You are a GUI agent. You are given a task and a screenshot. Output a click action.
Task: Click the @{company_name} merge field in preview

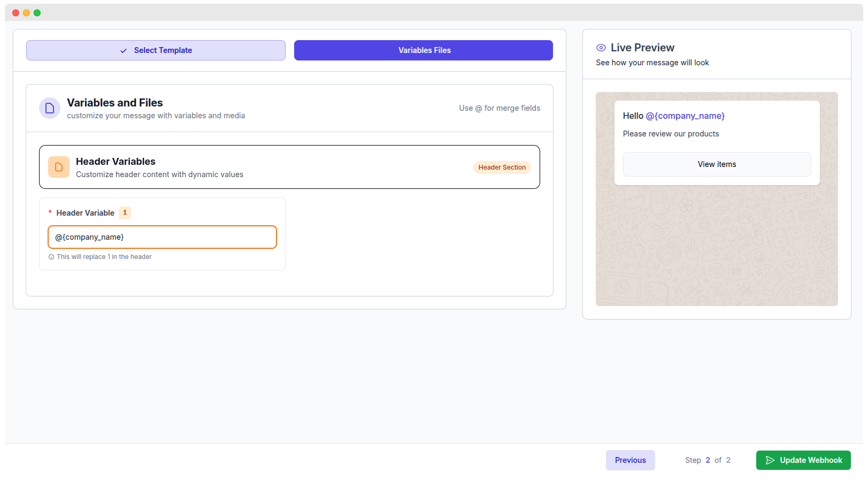click(x=685, y=116)
